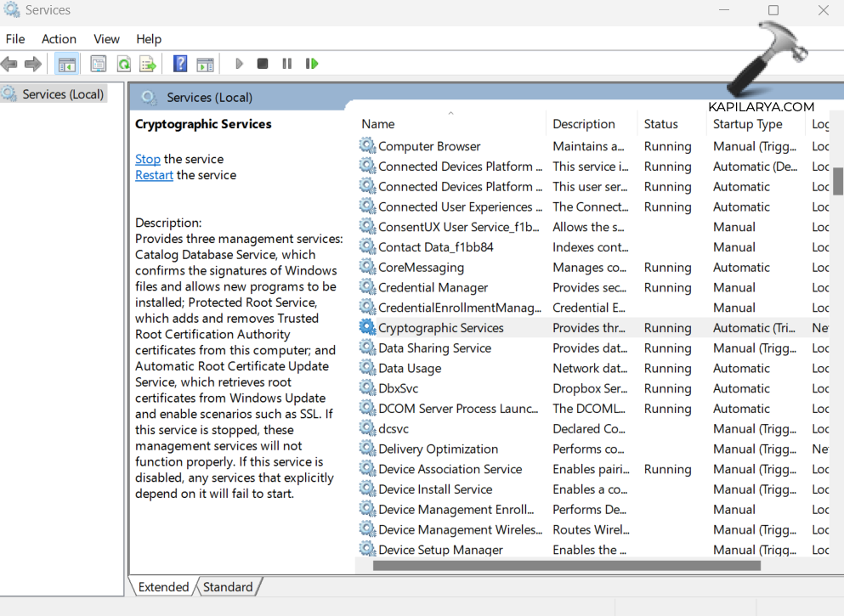Open Properties from the toolbar icon
Viewport: 844px width, 616px height.
click(99, 64)
